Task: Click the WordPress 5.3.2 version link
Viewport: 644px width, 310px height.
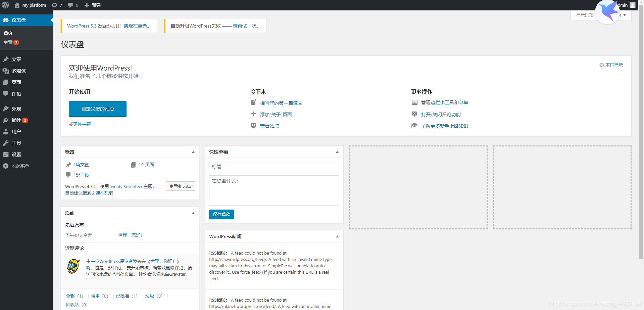Action: point(84,26)
